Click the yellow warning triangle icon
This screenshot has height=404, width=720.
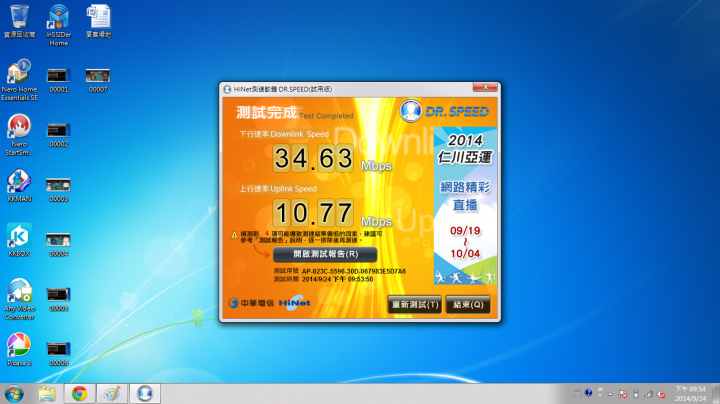pos(234,235)
